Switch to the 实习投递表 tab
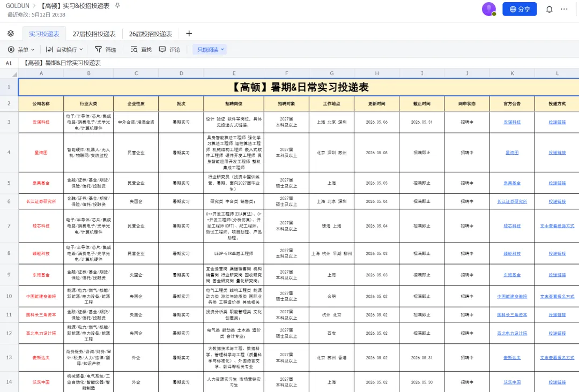Image resolution: width=579 pixels, height=392 pixels. coord(44,34)
